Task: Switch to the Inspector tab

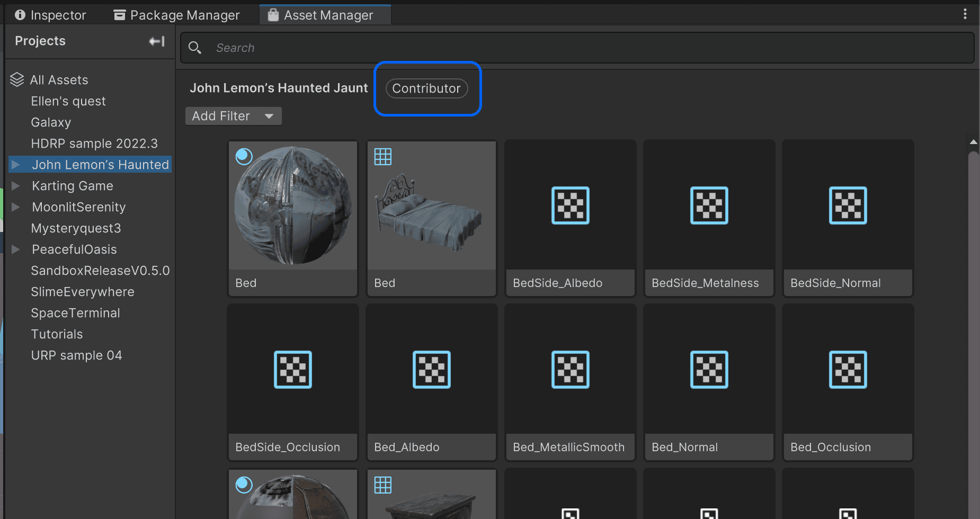Action: 50,14
